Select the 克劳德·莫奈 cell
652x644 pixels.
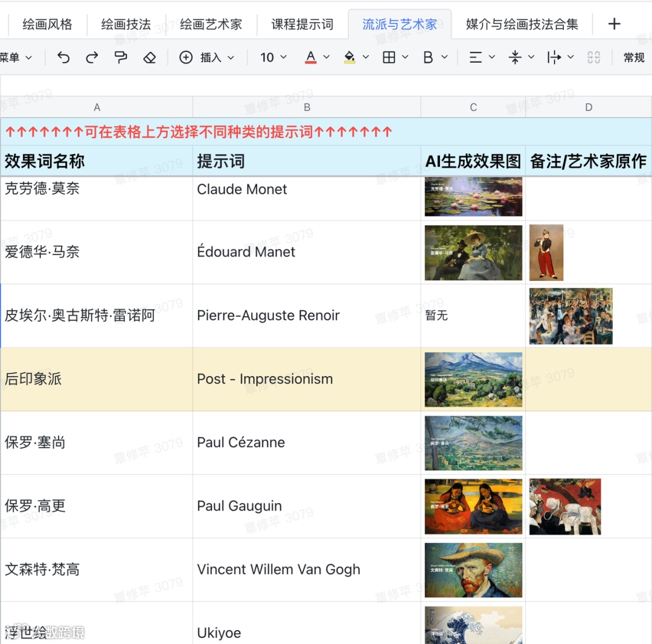(97, 198)
